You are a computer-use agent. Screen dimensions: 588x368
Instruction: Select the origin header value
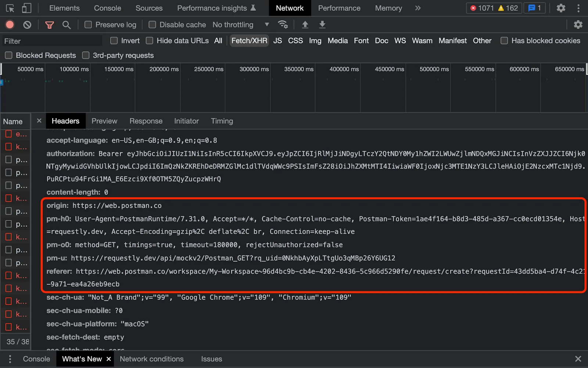point(117,205)
